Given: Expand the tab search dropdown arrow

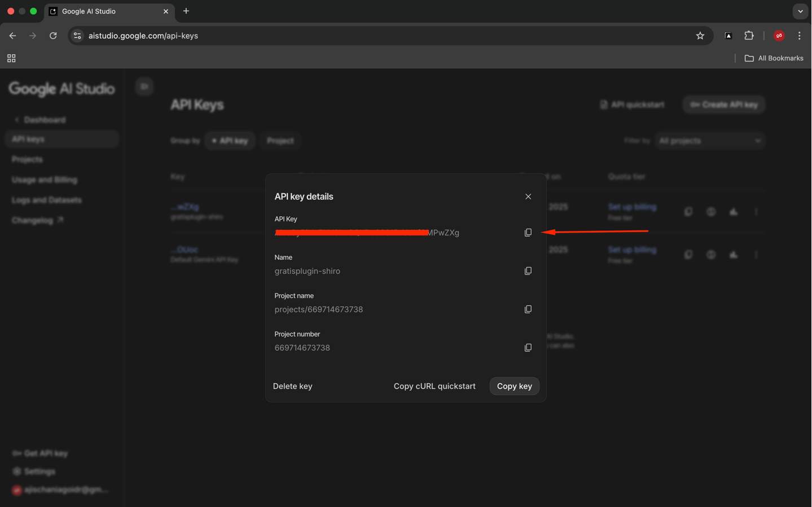Looking at the screenshot, I should point(800,11).
